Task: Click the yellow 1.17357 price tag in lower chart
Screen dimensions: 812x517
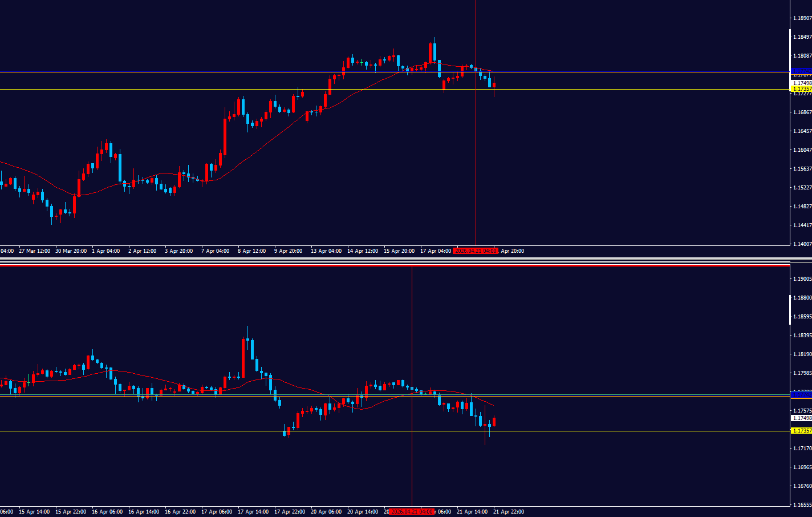Action: (801, 431)
